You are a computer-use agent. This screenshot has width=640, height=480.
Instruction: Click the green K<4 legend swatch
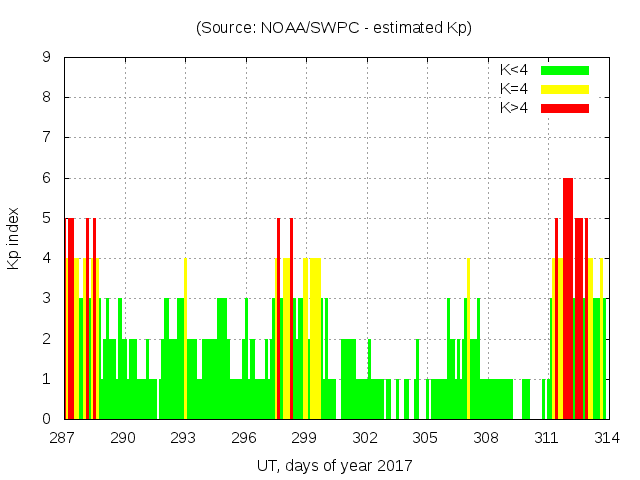[565, 70]
